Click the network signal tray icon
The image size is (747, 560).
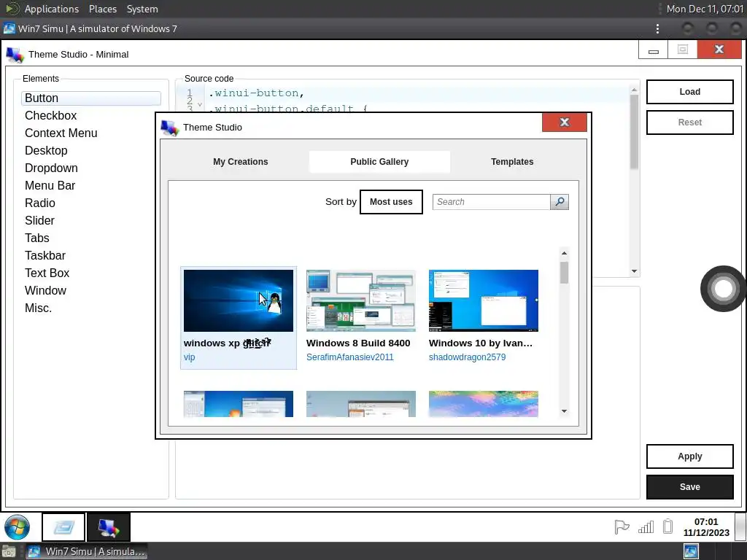point(646,526)
